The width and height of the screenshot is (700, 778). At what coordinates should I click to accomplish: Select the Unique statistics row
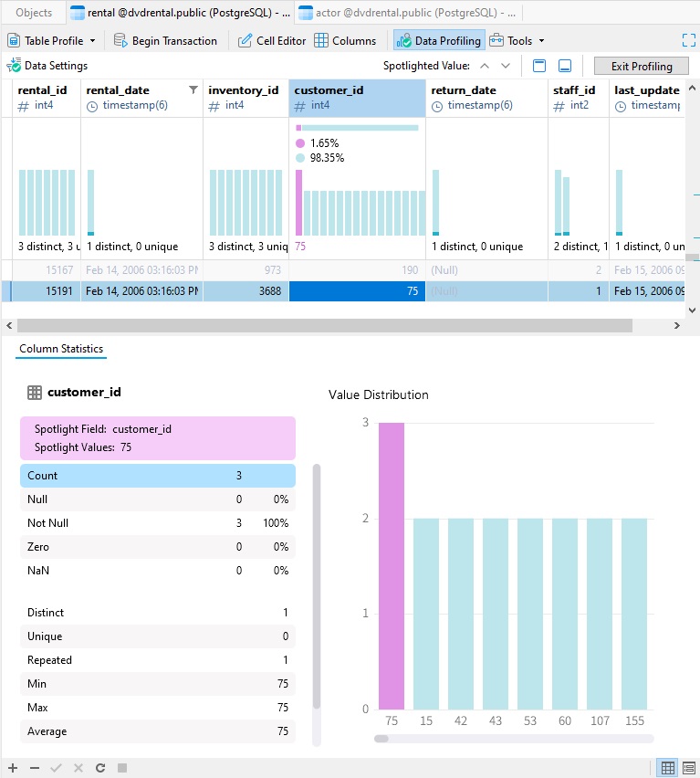[x=158, y=636]
